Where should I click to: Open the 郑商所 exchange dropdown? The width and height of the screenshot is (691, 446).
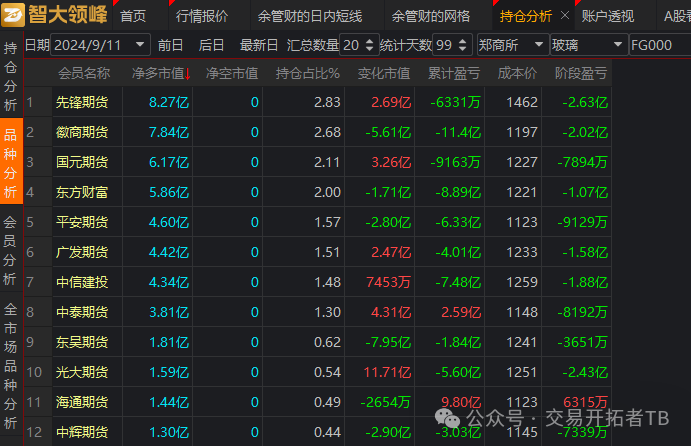(513, 45)
